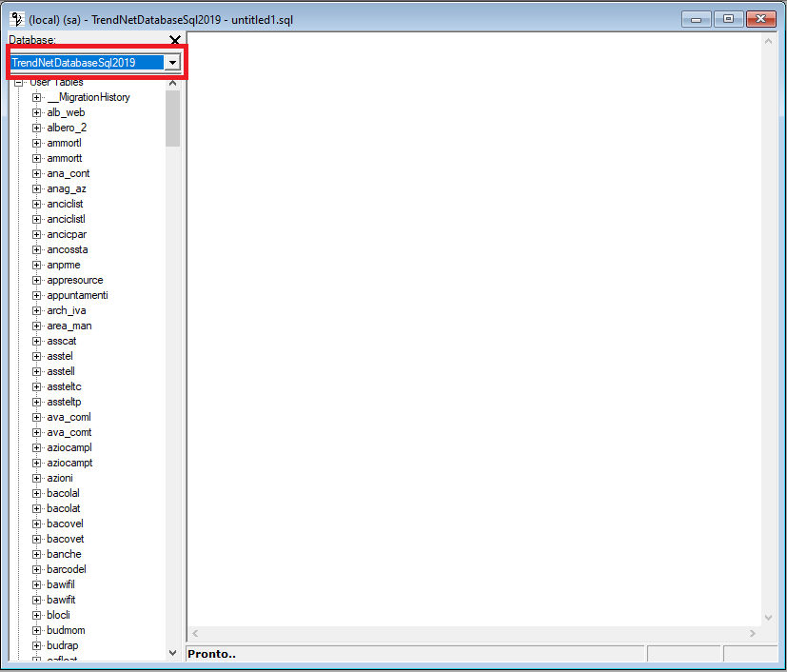Close the Database panel with X

coord(175,40)
